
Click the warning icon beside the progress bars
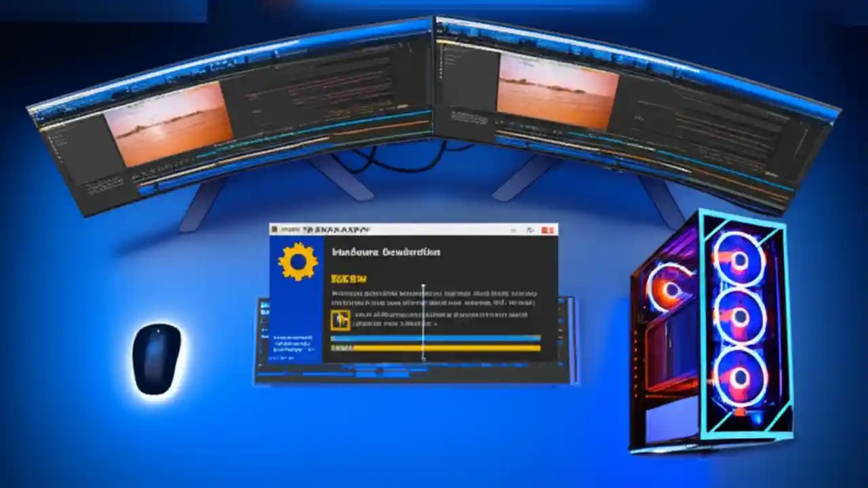[341, 320]
